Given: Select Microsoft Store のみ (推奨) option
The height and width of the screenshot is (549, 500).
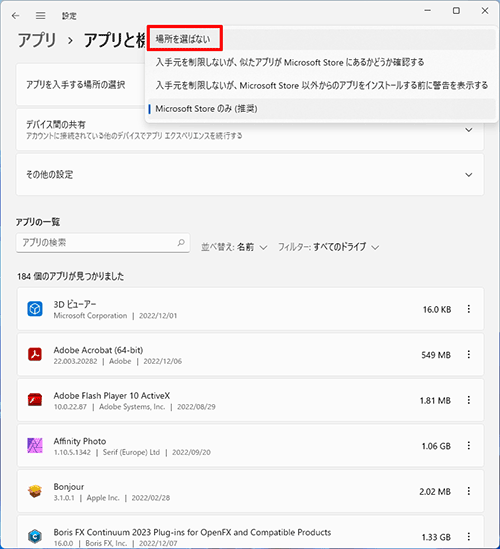Looking at the screenshot, I should pos(321,109).
